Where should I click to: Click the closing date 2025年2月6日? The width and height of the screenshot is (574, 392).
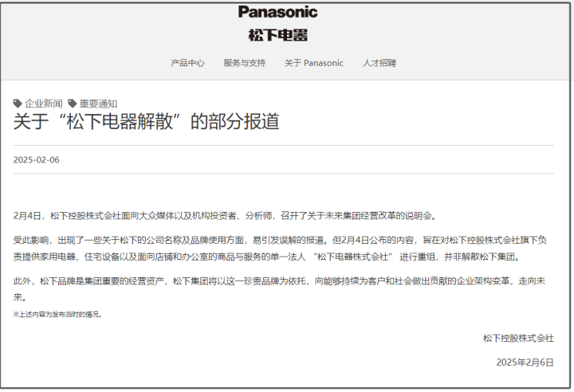(x=525, y=363)
